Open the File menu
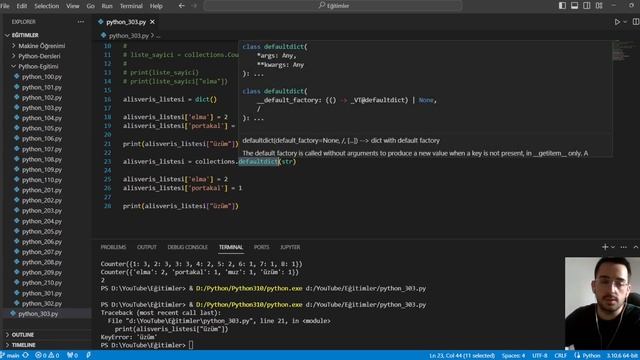 pos(4,6)
